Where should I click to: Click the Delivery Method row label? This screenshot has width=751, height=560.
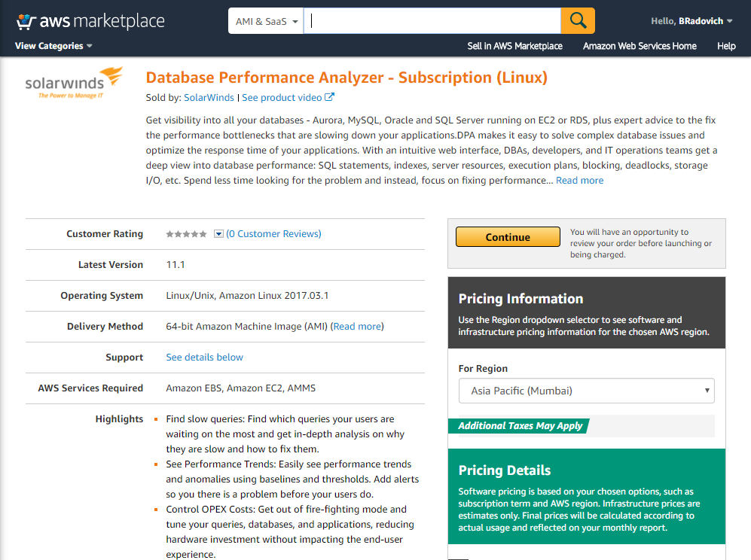click(x=105, y=327)
